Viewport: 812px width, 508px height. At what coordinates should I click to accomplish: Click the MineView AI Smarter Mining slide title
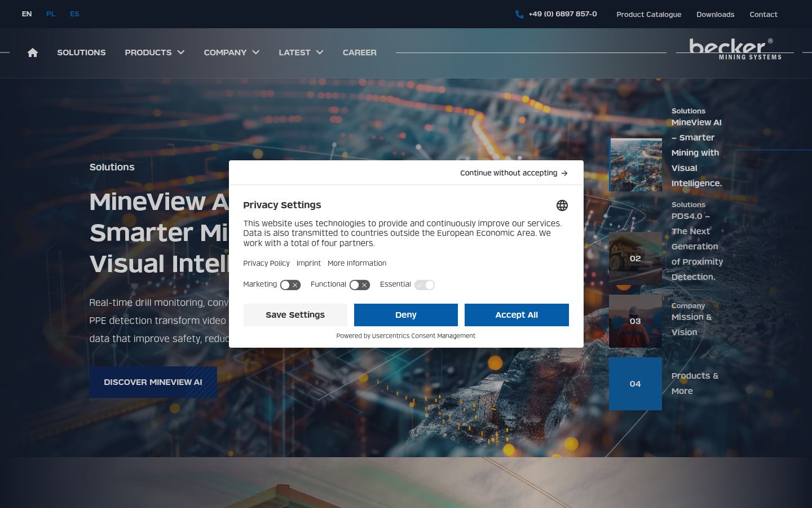tap(696, 153)
